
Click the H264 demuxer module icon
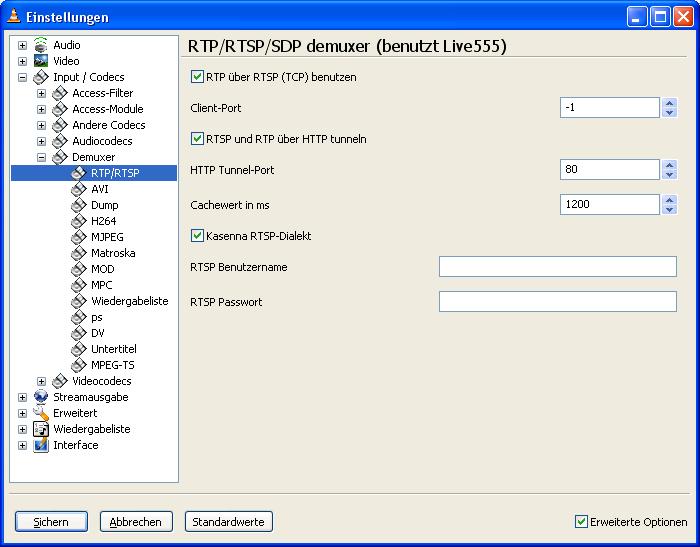click(x=79, y=221)
